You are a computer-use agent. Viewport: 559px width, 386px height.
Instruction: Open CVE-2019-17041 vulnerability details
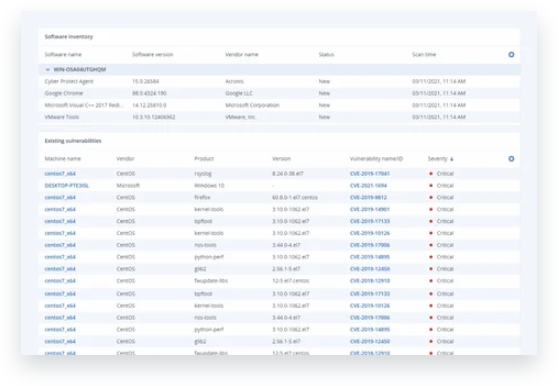click(370, 174)
